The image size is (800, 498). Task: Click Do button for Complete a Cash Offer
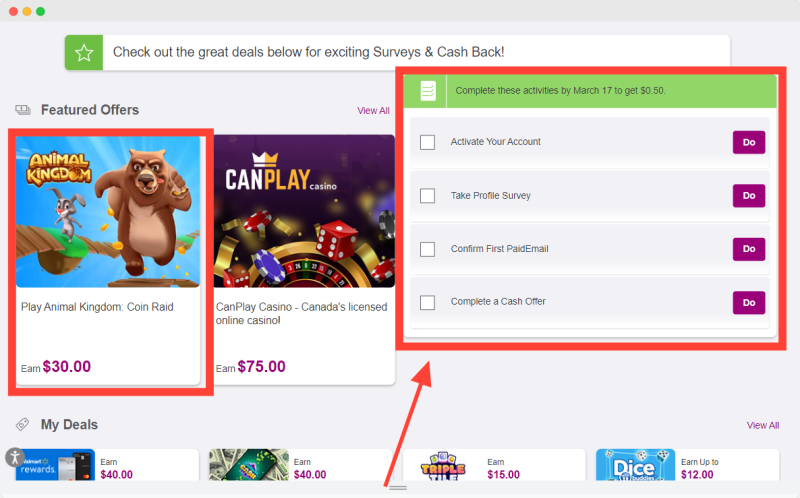click(x=748, y=303)
